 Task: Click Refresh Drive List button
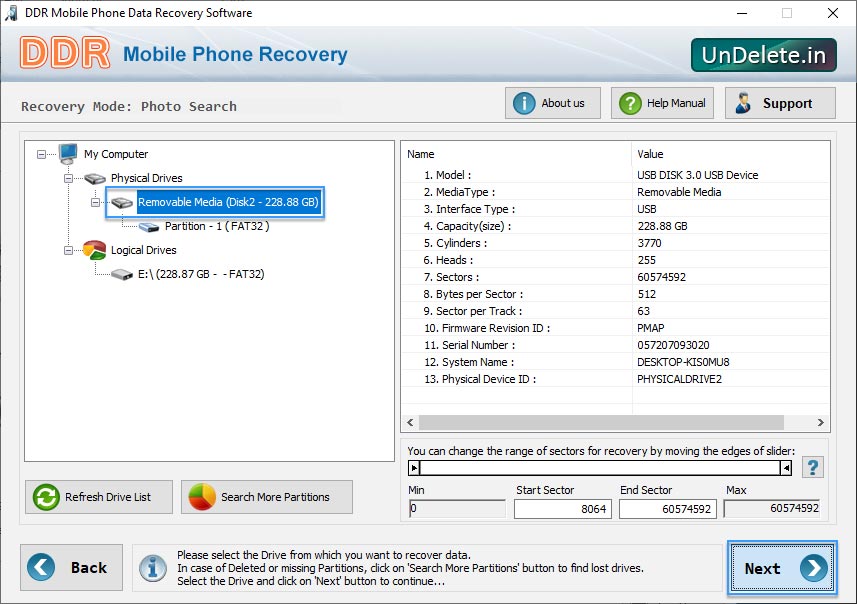(x=99, y=497)
